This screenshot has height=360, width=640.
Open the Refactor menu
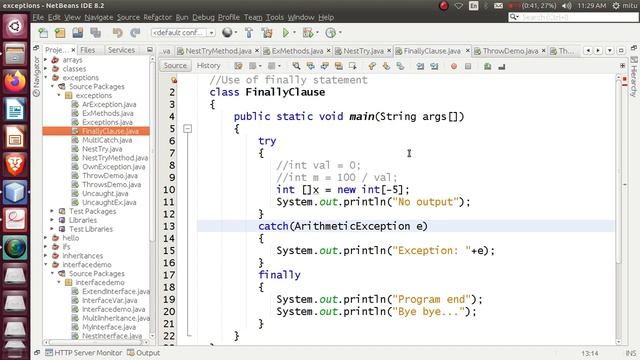click(x=157, y=17)
